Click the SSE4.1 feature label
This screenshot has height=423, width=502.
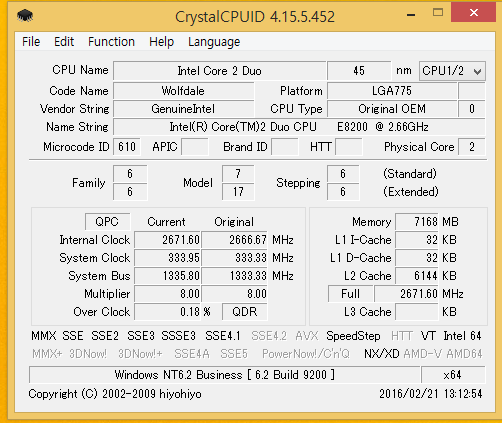coord(223,336)
